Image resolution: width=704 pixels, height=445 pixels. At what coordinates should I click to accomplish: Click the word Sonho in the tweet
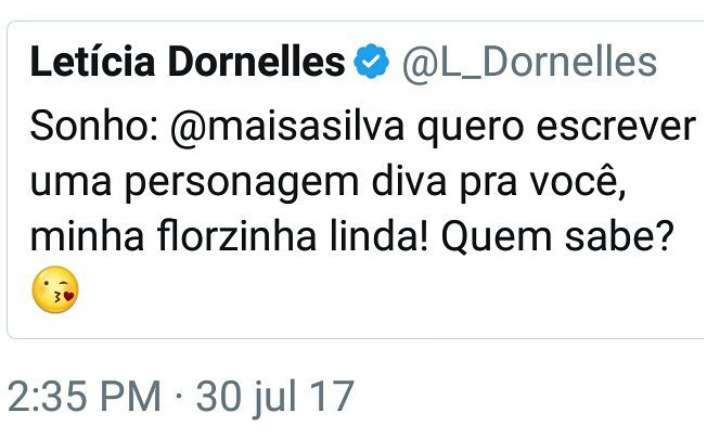pyautogui.click(x=83, y=128)
